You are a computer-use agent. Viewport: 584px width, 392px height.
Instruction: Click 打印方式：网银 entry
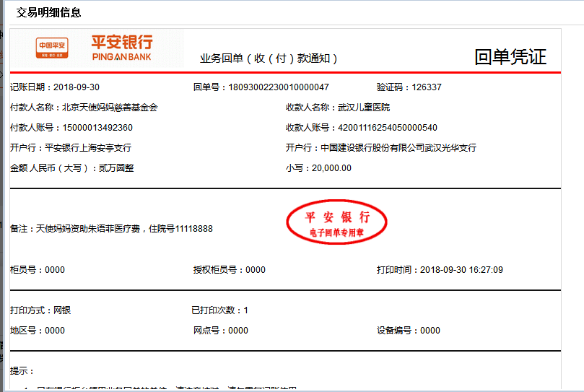coord(40,310)
